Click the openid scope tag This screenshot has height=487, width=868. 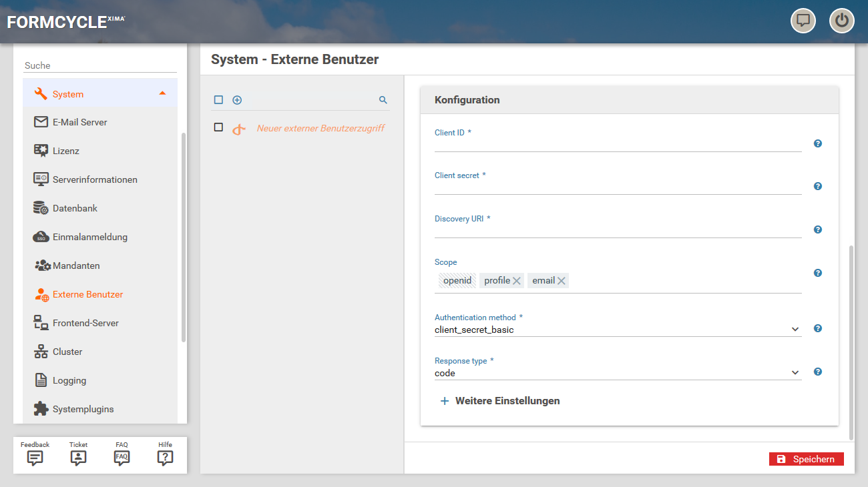(457, 280)
